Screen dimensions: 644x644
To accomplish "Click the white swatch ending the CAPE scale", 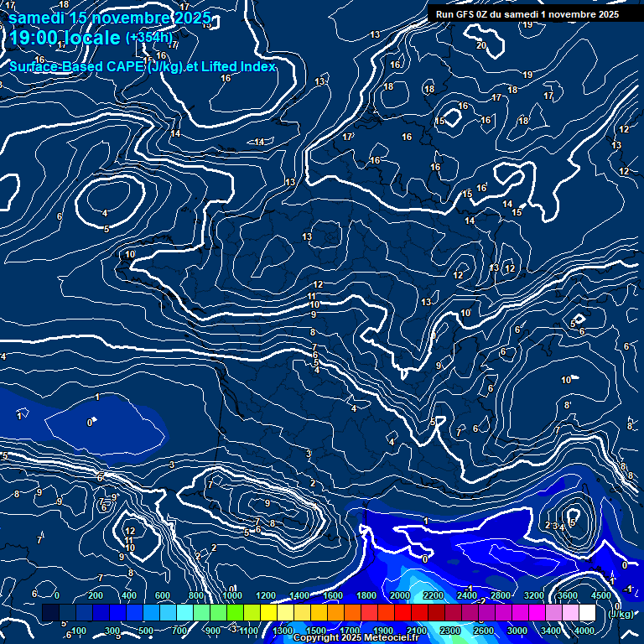I will tap(587, 612).
